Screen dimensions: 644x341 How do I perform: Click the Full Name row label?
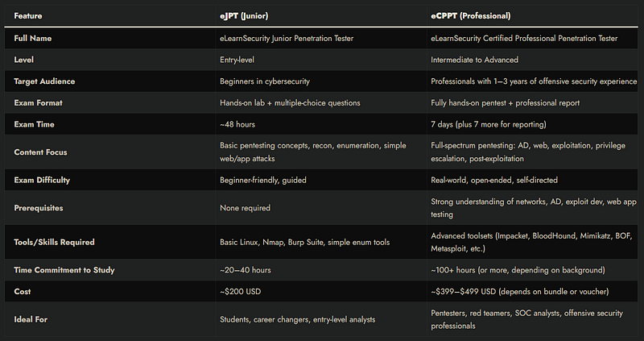(x=33, y=38)
